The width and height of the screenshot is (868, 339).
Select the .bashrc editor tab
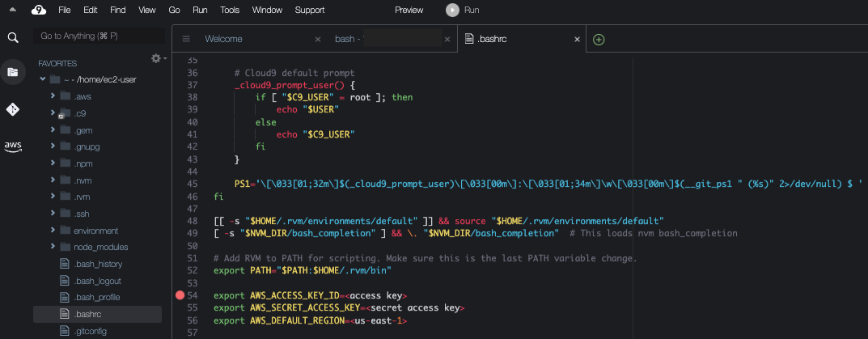point(493,40)
